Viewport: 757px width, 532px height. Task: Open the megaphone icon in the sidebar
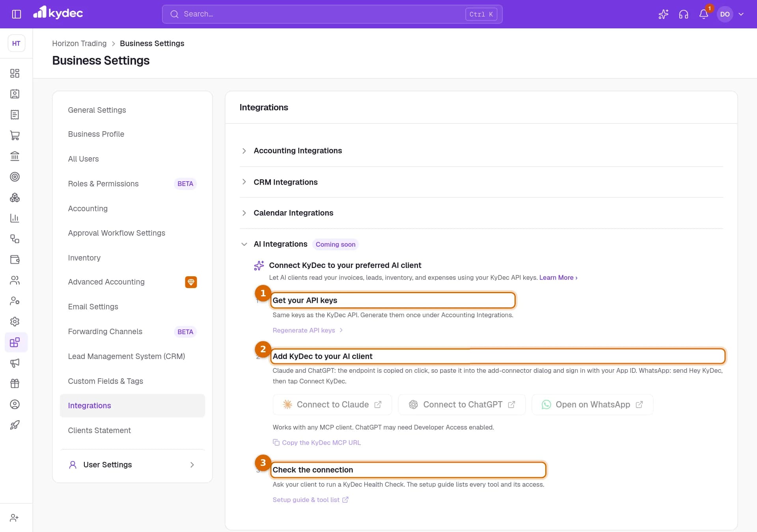15,363
